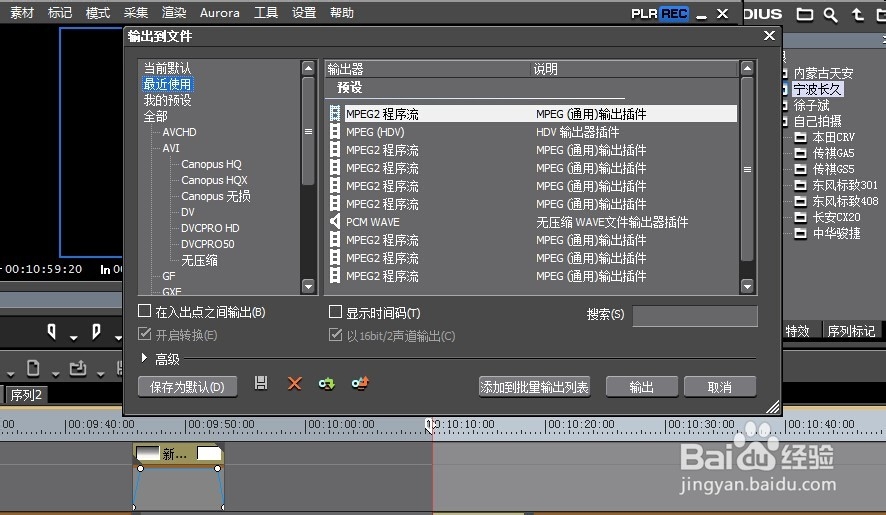886x515 pixels.
Task: Click the 输出器 column header
Action: (x=428, y=69)
